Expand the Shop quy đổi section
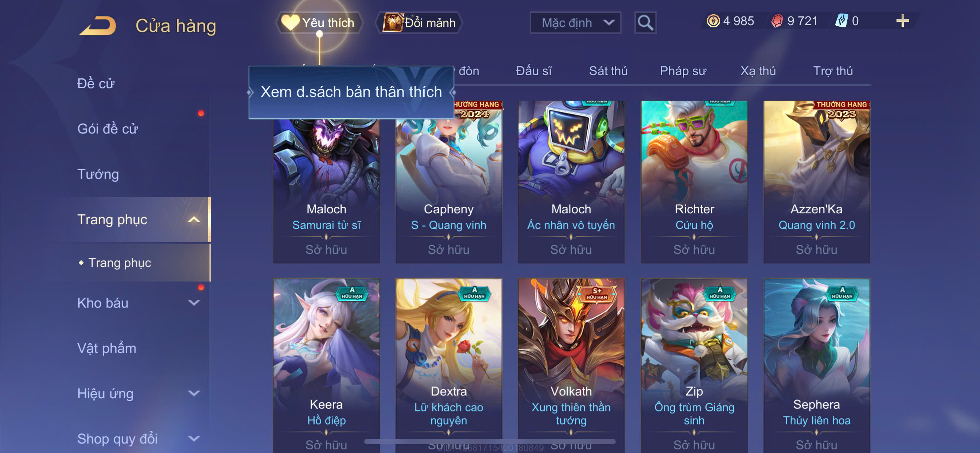Viewport: 980px width, 453px height. point(194,438)
